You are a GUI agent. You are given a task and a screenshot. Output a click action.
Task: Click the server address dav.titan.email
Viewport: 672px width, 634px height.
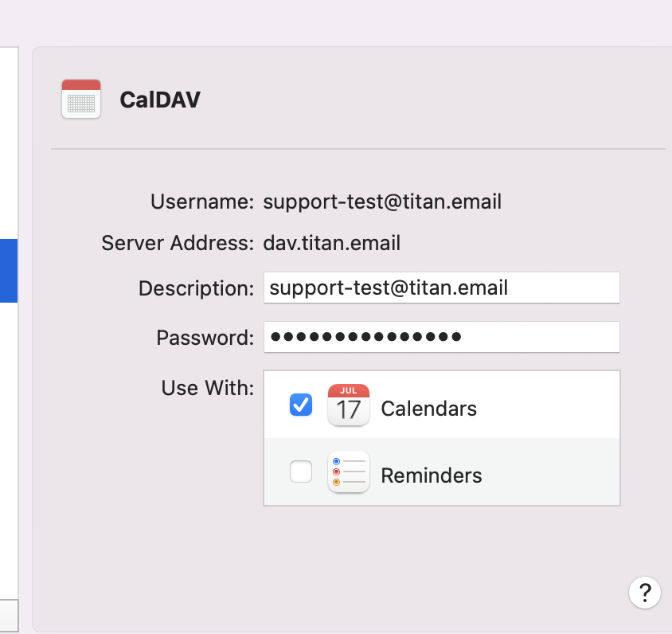(332, 243)
